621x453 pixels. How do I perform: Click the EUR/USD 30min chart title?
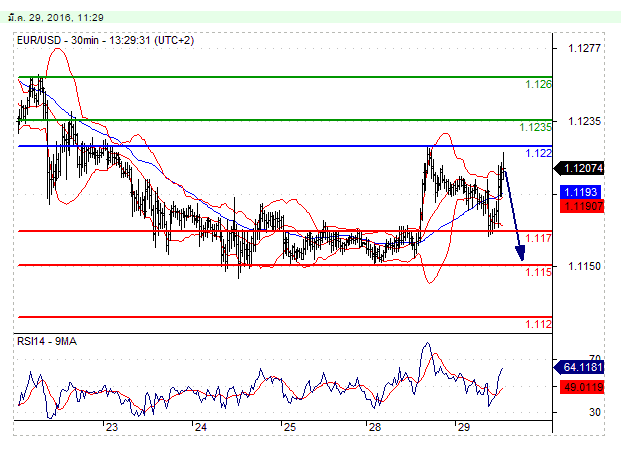click(105, 40)
